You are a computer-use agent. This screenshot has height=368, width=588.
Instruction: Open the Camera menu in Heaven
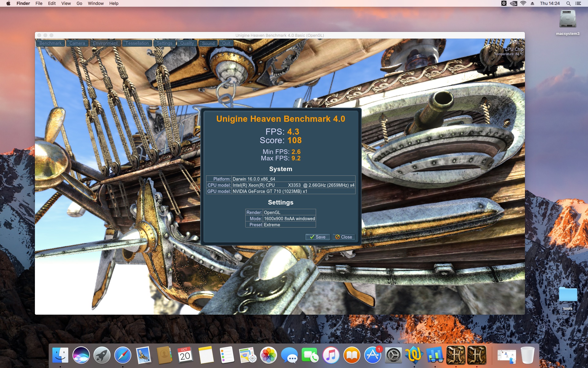click(77, 43)
